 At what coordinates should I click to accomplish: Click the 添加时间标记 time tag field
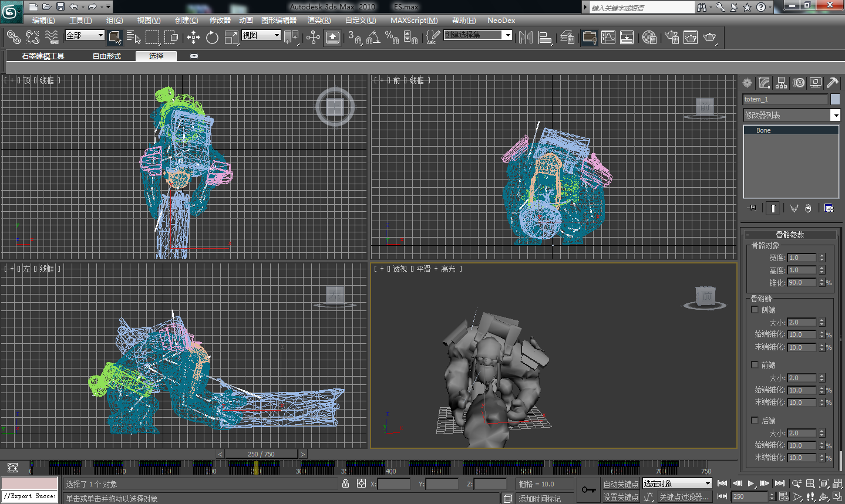(x=544, y=498)
